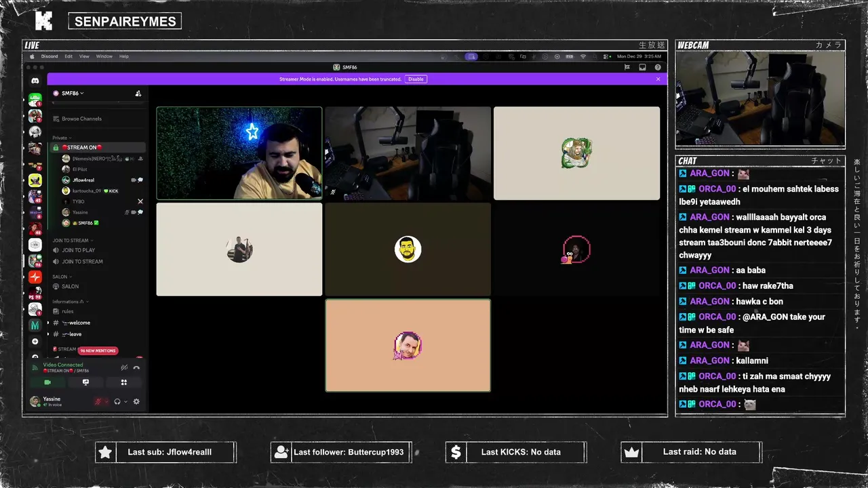Viewport: 868px width, 488px height.
Task: Dismiss the Streamer Mode banner with X
Action: (x=658, y=79)
